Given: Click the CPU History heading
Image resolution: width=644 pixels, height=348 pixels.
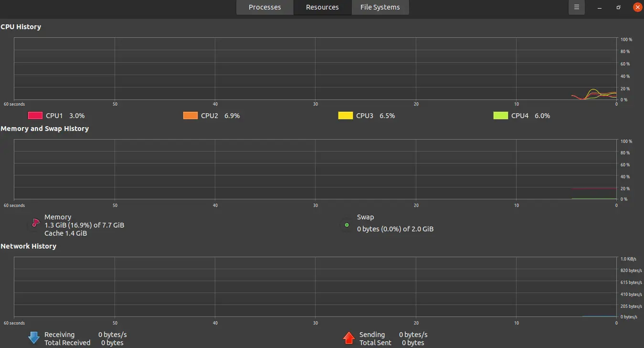Looking at the screenshot, I should coord(21,27).
